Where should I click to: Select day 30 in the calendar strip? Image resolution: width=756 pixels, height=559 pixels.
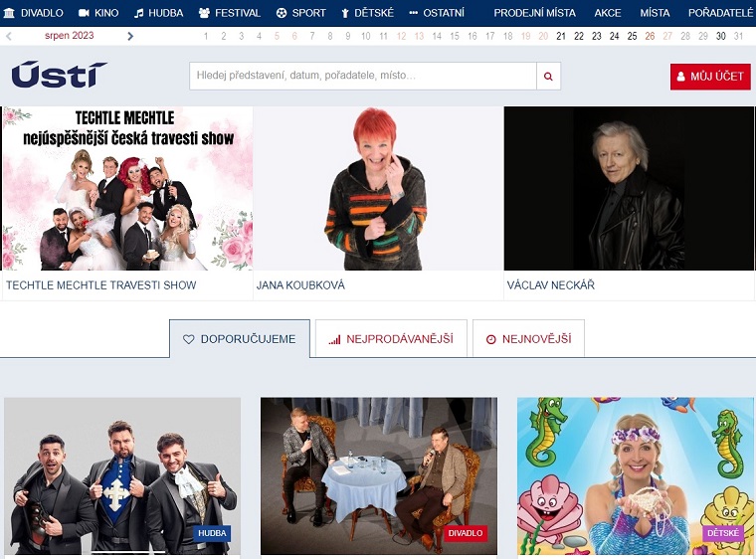pyautogui.click(x=721, y=36)
